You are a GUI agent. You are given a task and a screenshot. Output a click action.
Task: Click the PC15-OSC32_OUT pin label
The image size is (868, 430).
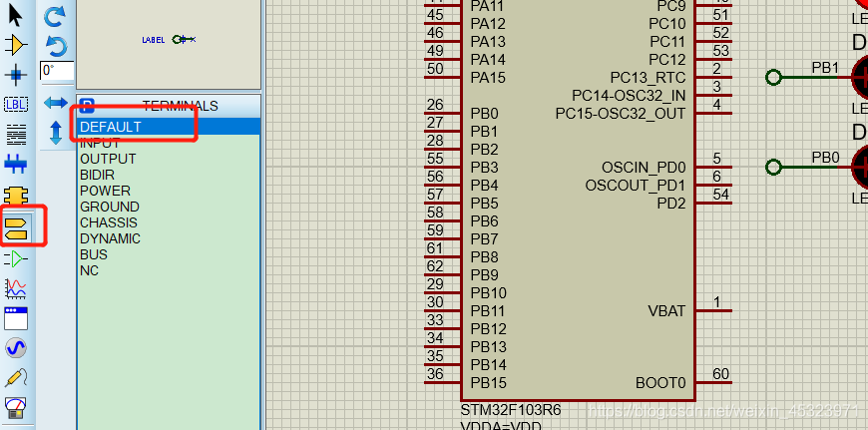coord(621,114)
